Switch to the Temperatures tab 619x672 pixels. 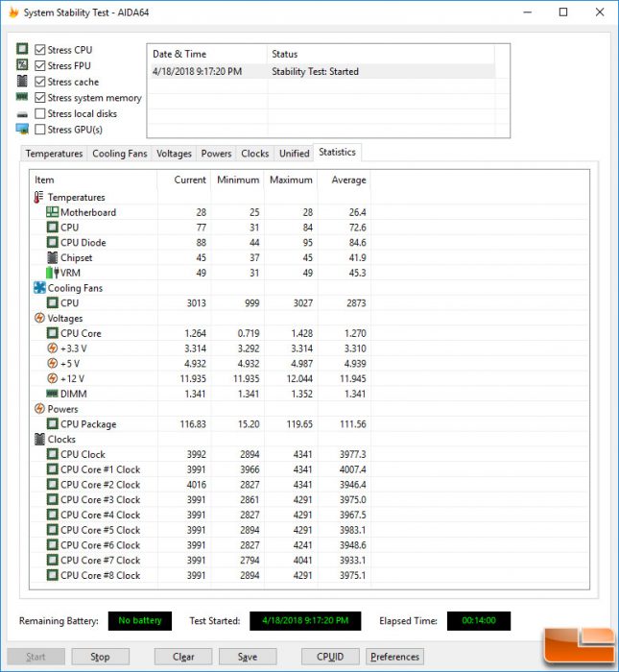coord(54,154)
